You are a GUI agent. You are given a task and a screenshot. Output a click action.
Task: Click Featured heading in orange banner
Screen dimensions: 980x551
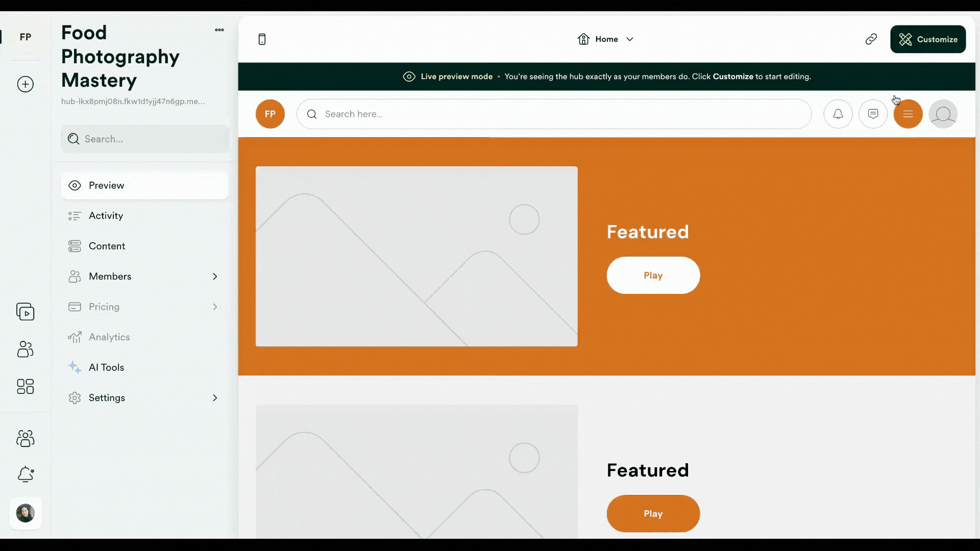(648, 232)
